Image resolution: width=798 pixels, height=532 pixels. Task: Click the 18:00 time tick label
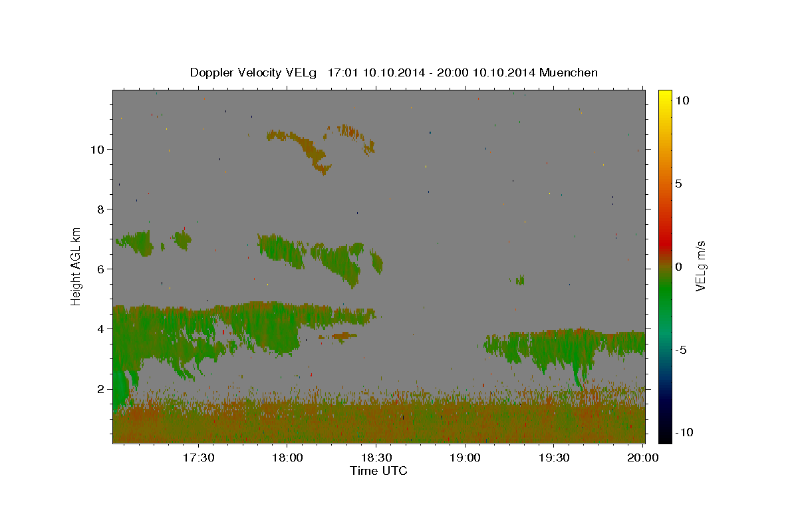pyautogui.click(x=287, y=458)
